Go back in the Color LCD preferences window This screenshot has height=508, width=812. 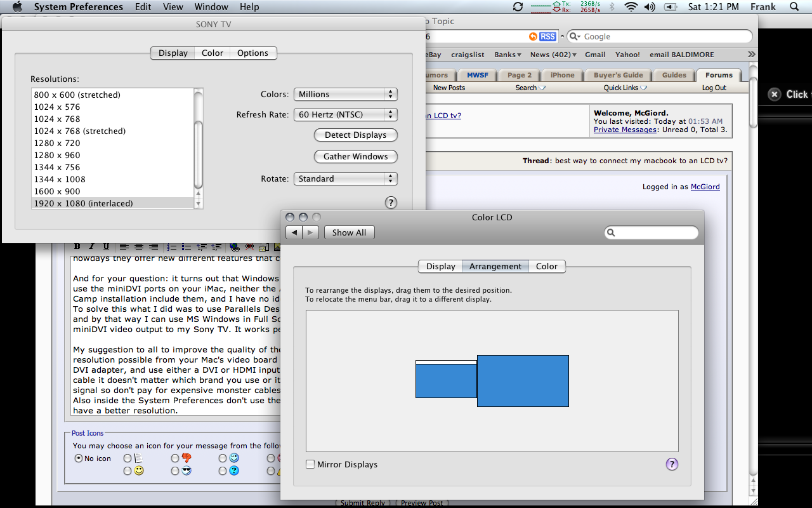294,232
